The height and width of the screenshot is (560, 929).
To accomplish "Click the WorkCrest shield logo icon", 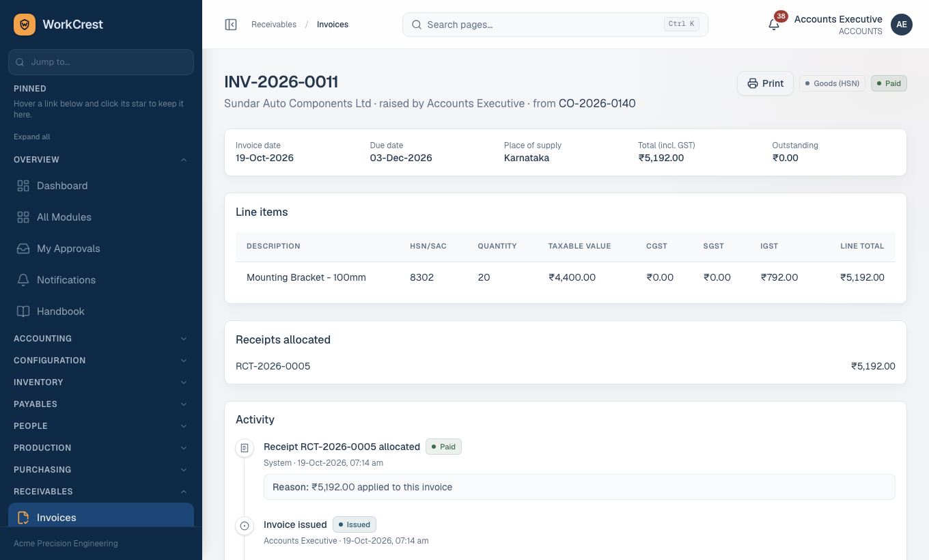I will pyautogui.click(x=25, y=25).
